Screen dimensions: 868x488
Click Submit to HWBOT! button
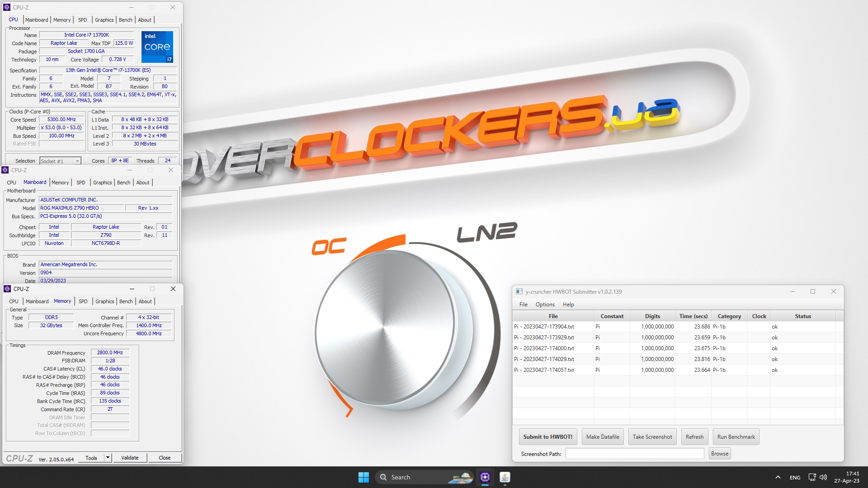click(547, 437)
